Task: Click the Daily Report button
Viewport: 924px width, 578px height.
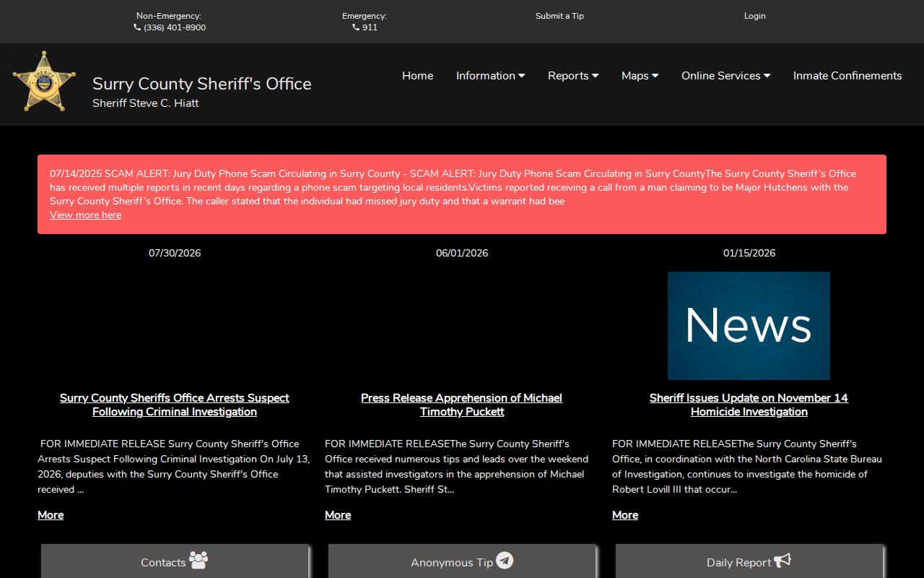Action: (749, 561)
